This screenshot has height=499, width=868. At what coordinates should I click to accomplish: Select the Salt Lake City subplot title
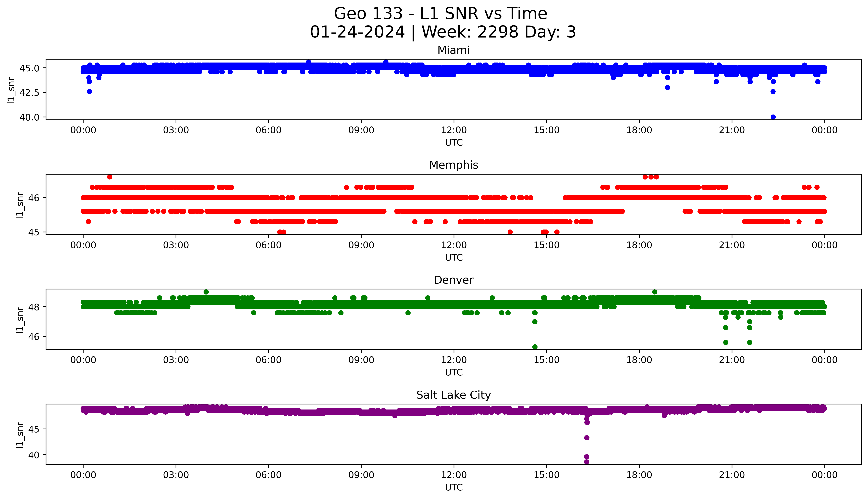(x=453, y=395)
